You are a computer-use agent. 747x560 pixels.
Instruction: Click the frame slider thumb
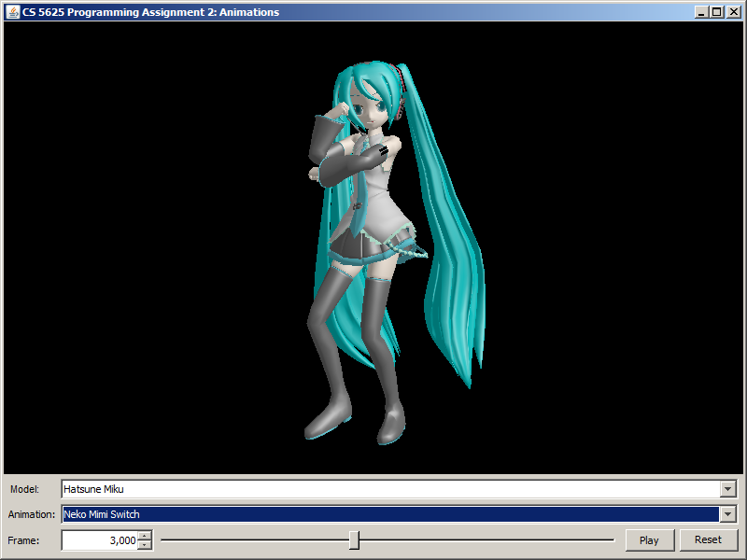pyautogui.click(x=354, y=540)
